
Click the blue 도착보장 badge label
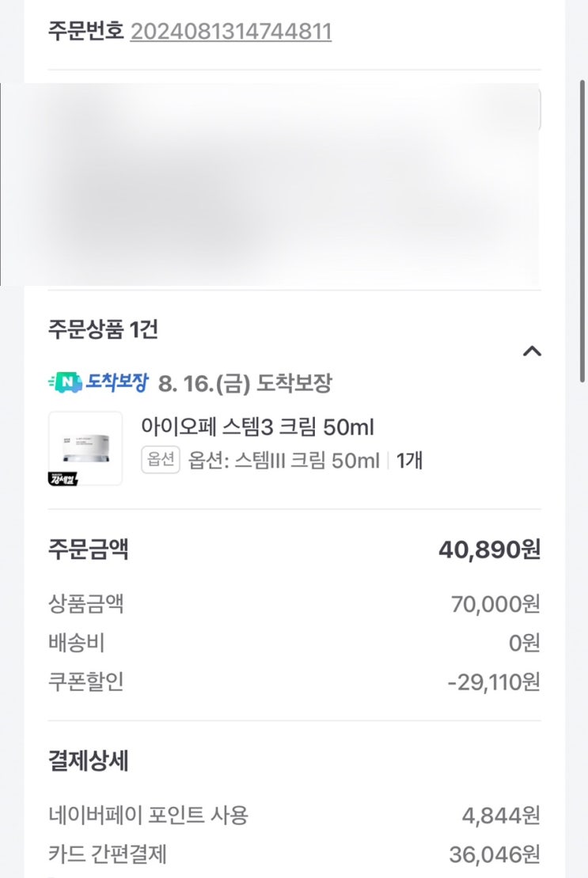(x=116, y=383)
